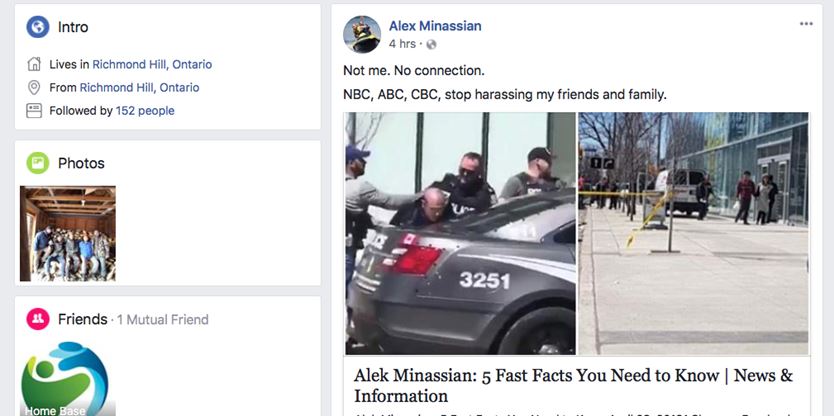Image resolution: width=834 pixels, height=416 pixels.
Task: Open the group photo thumbnail in Photos
Action: point(68,233)
